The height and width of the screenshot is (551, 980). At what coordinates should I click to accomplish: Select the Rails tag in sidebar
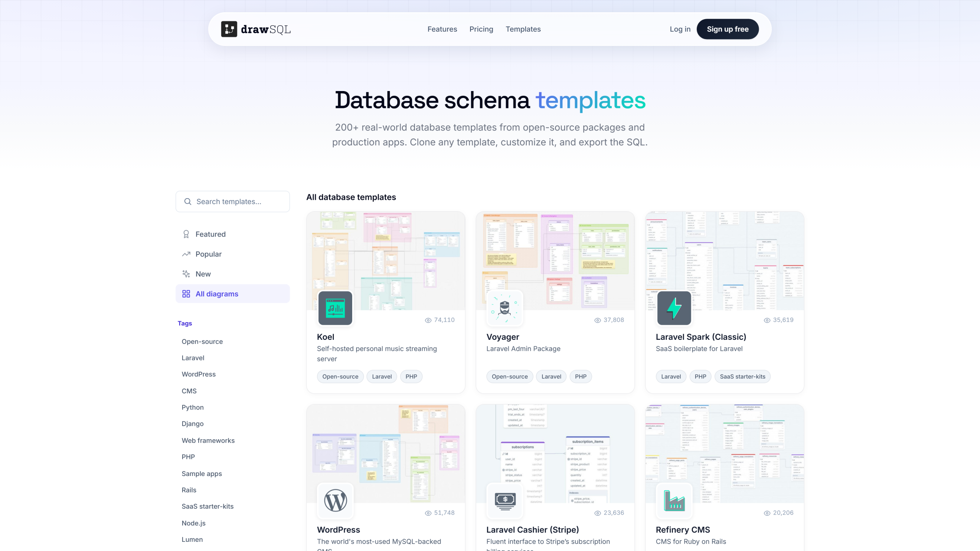click(x=189, y=490)
